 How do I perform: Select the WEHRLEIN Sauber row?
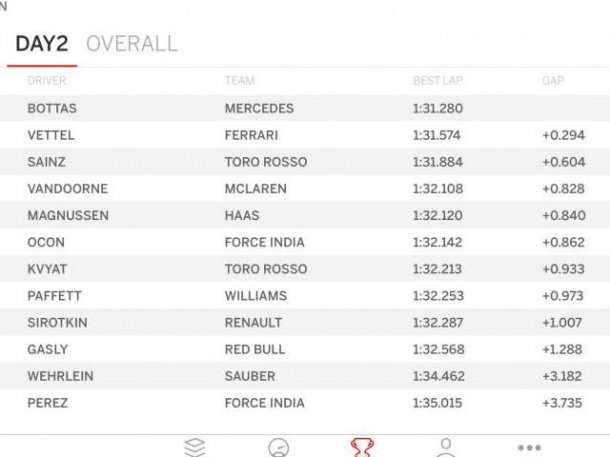pyautogui.click(x=305, y=376)
